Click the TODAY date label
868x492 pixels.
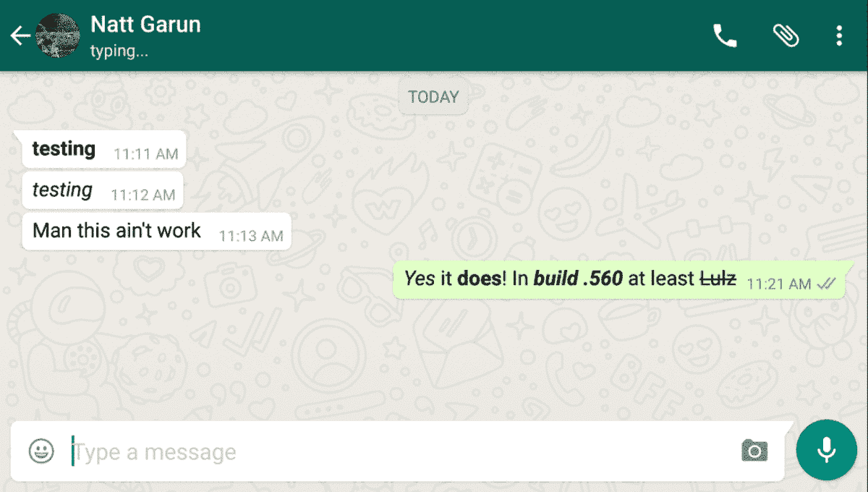tap(433, 97)
